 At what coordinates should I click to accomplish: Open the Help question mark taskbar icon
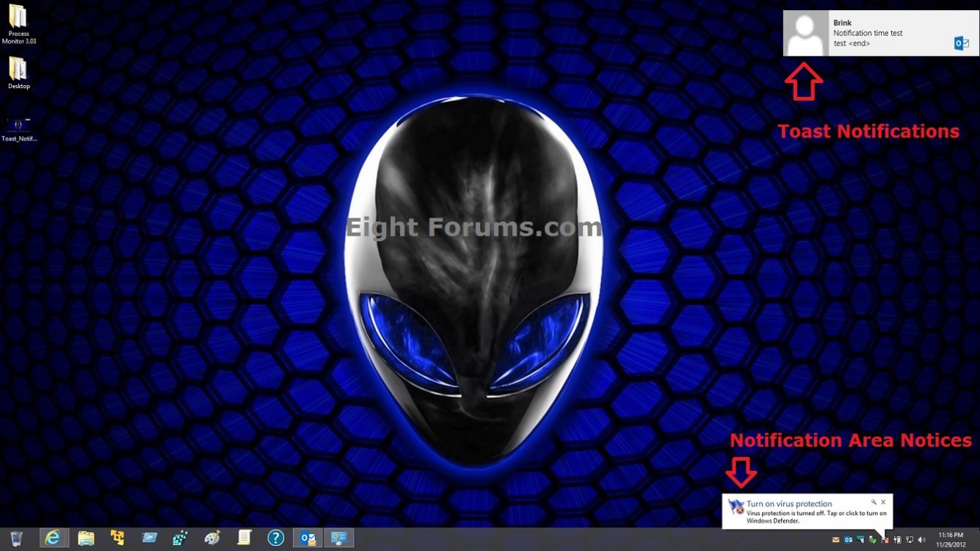[275, 538]
